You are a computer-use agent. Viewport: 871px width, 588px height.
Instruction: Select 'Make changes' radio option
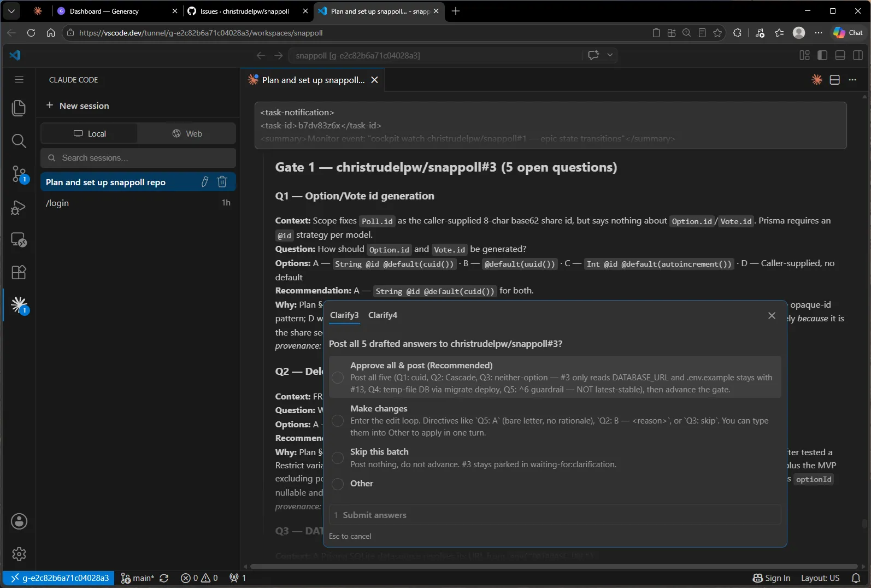pyautogui.click(x=338, y=420)
